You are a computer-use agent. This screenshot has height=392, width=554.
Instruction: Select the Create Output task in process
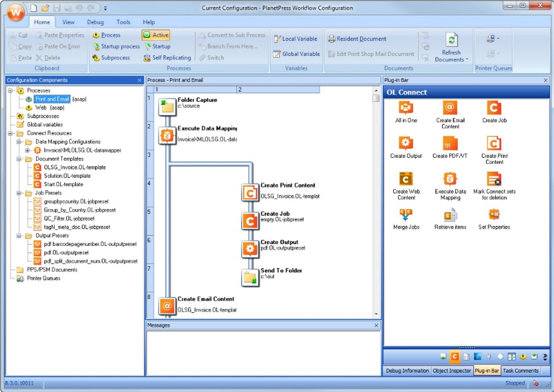tap(250, 249)
